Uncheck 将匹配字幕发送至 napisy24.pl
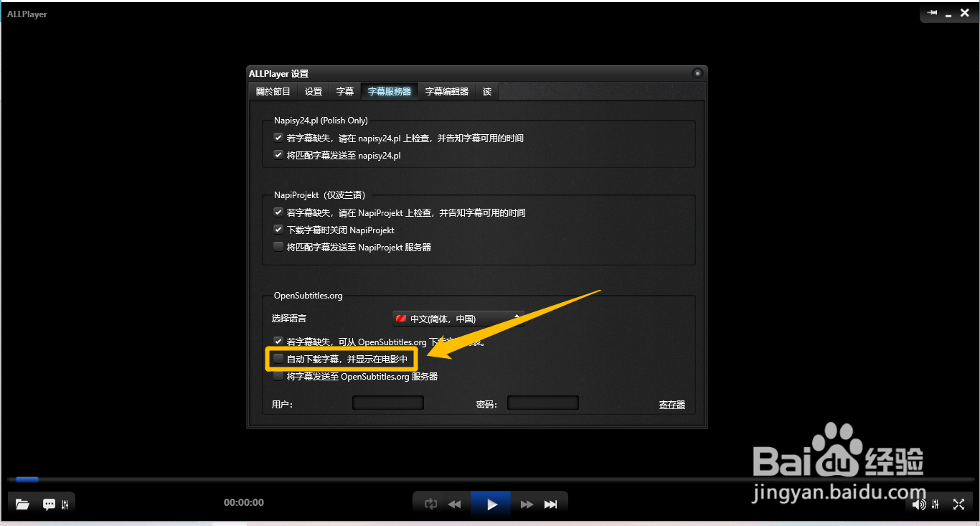This screenshot has width=980, height=526. point(278,155)
